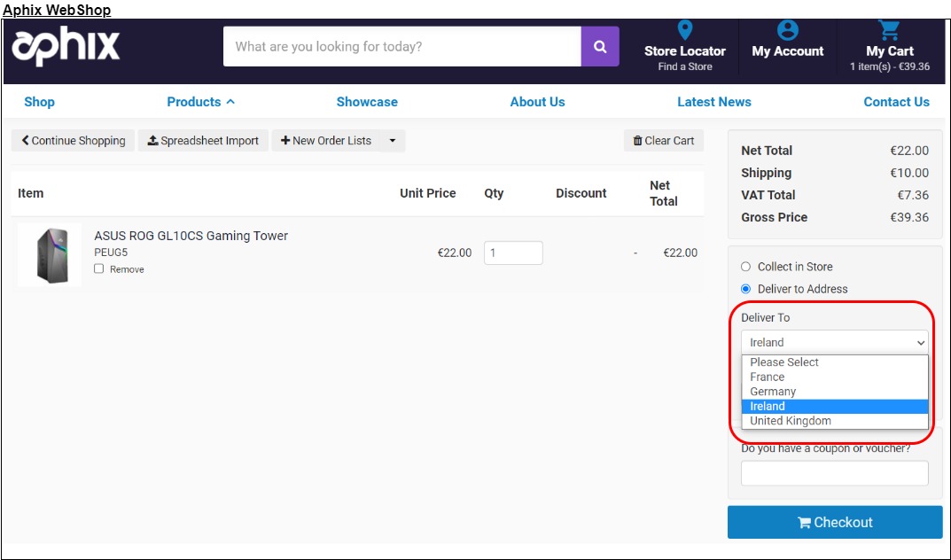Image resolution: width=951 pixels, height=560 pixels.
Task: Select the Deliver to Address option
Action: [745, 289]
